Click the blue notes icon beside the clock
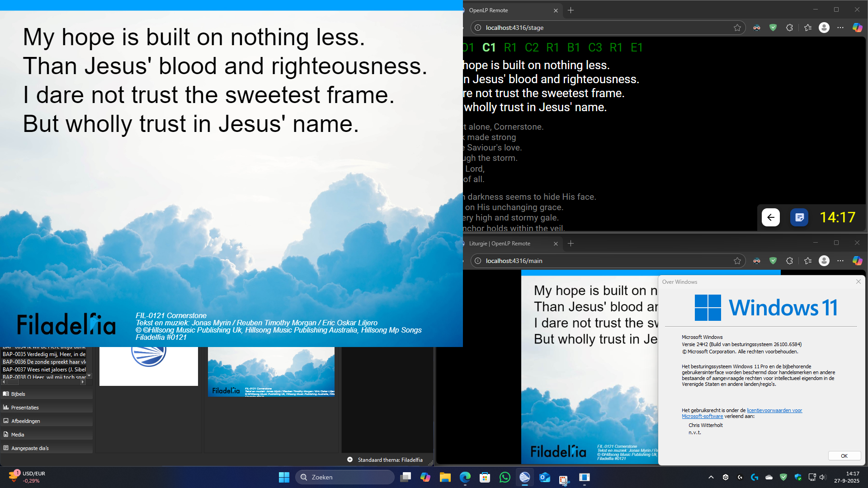 click(x=799, y=217)
